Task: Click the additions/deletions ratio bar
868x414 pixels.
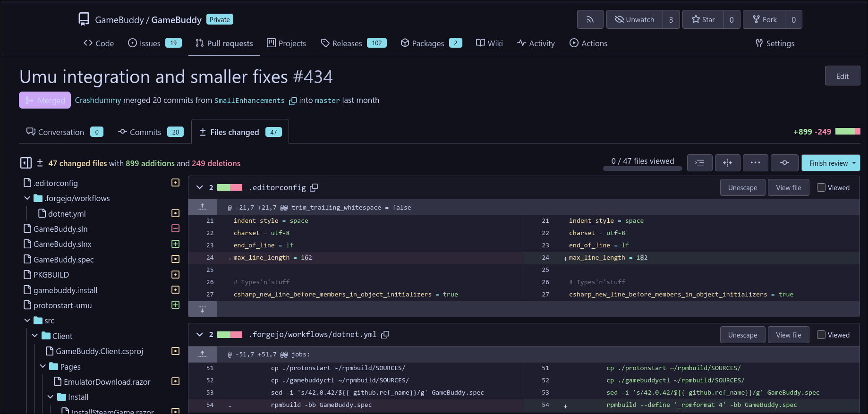Action: point(848,132)
